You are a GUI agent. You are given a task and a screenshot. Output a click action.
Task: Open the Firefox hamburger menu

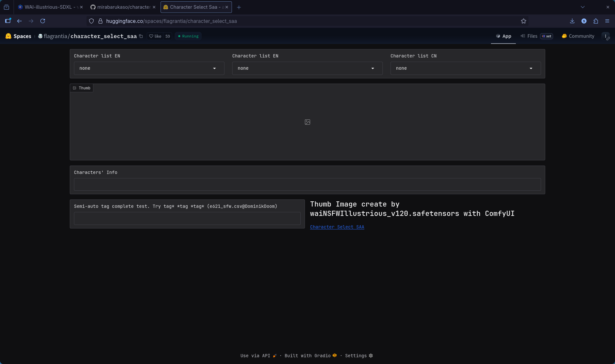(607, 21)
